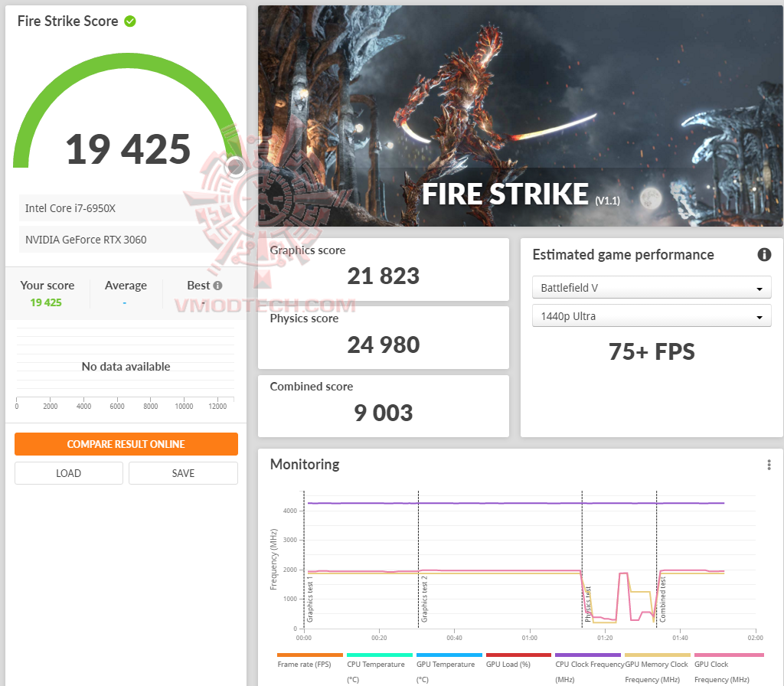Open the game dropdown arrow chevron
The image size is (784, 686).
759,288
